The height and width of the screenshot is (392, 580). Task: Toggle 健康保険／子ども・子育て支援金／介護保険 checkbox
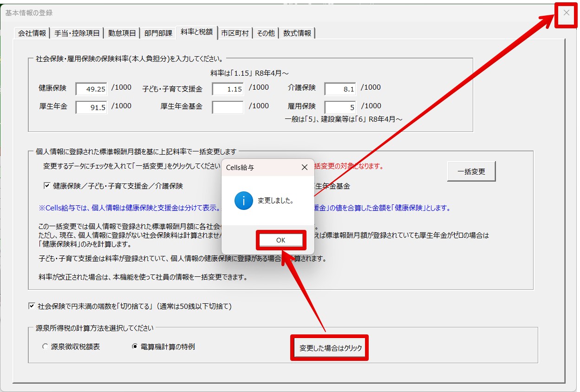47,186
